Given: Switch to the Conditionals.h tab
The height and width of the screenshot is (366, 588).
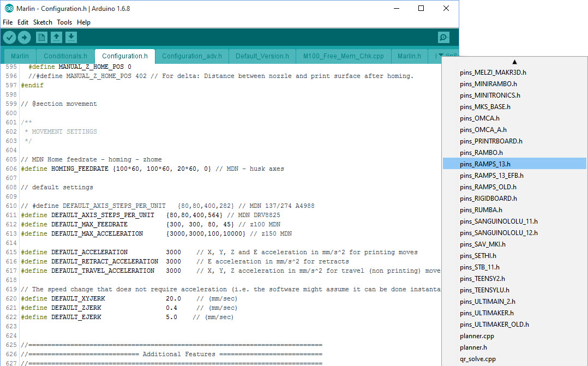Looking at the screenshot, I should 65,56.
